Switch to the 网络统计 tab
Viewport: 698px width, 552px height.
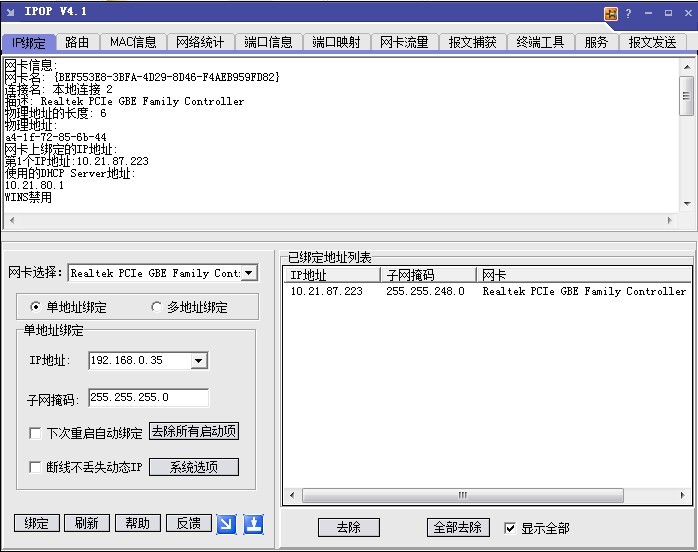click(200, 42)
